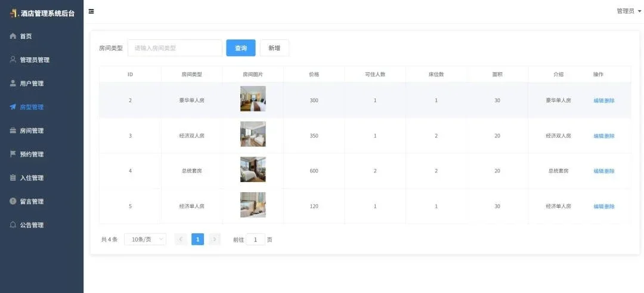
Task: Click the info icon beside 留言管理
Action: pos(13,201)
